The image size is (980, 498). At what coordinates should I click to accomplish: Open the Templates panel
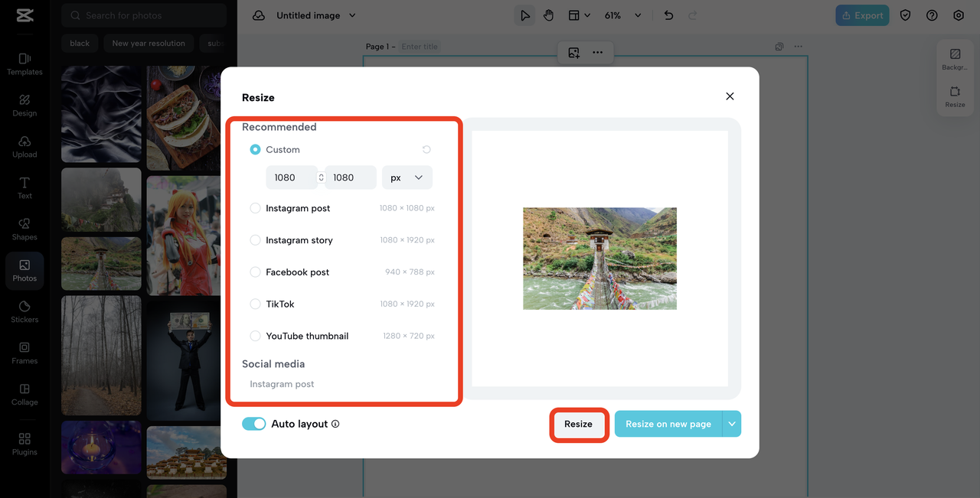pyautogui.click(x=24, y=64)
